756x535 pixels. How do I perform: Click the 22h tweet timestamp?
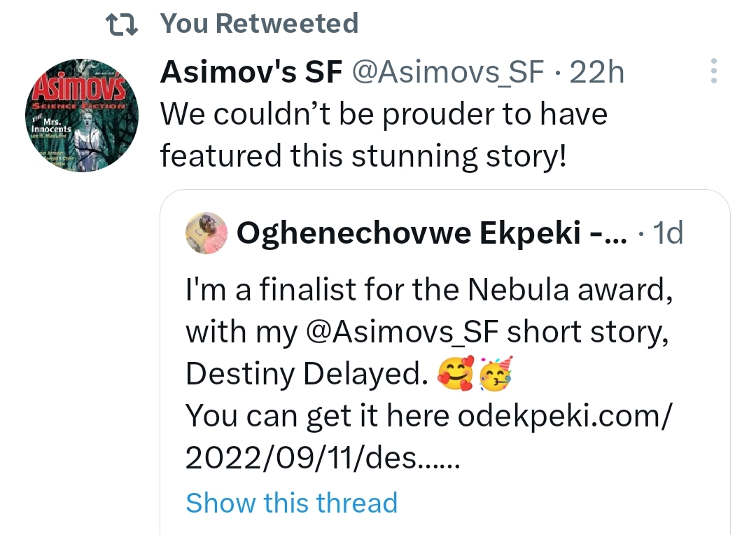pos(597,72)
